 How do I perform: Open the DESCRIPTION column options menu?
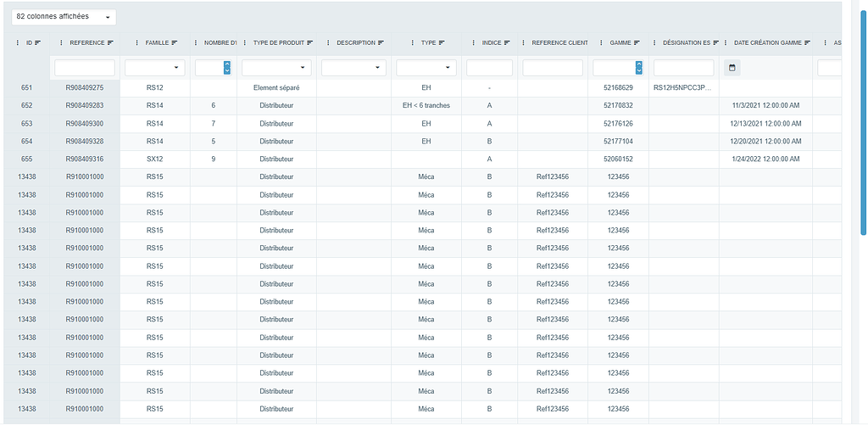point(329,42)
